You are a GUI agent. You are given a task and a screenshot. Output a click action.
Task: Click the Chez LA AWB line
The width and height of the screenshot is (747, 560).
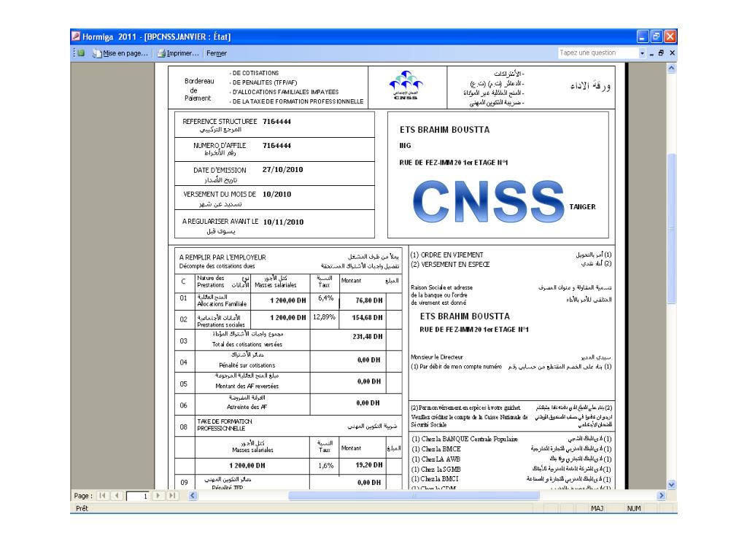(x=436, y=459)
